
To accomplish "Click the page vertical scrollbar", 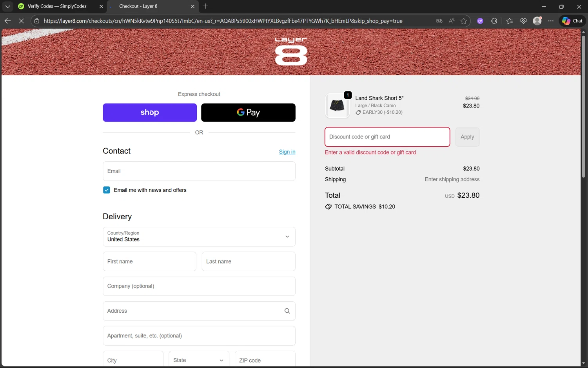I will [x=583, y=106].
